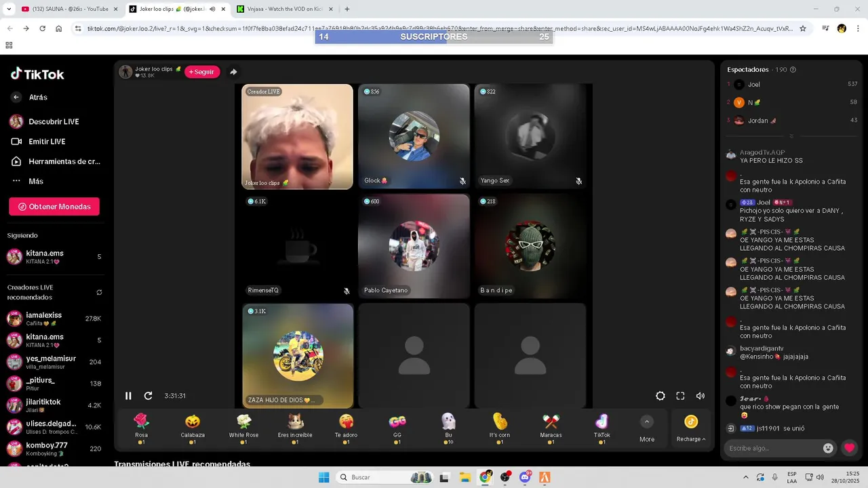Screen dimensions: 868x488
Task: Send the Bu ghost gift
Action: (448, 422)
